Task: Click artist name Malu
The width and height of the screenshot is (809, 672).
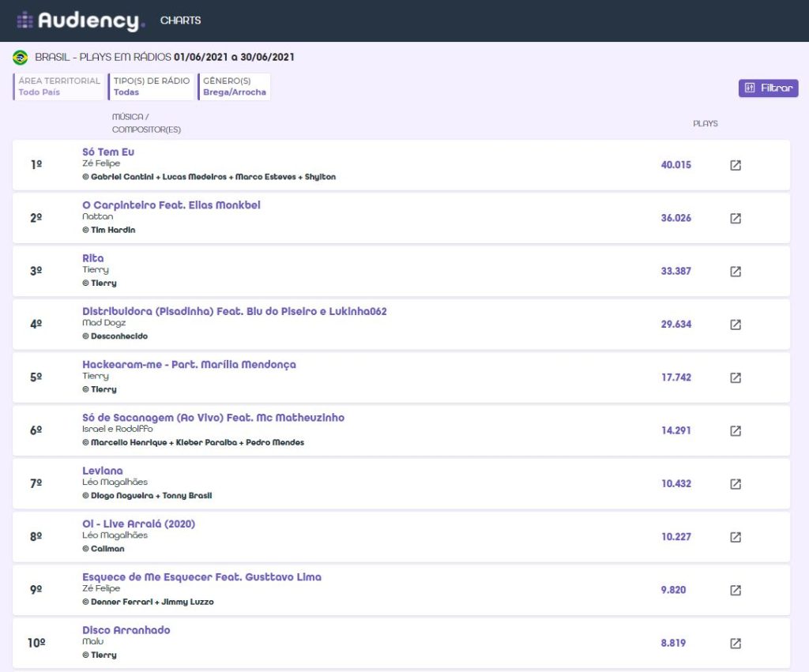Action: click(93, 641)
